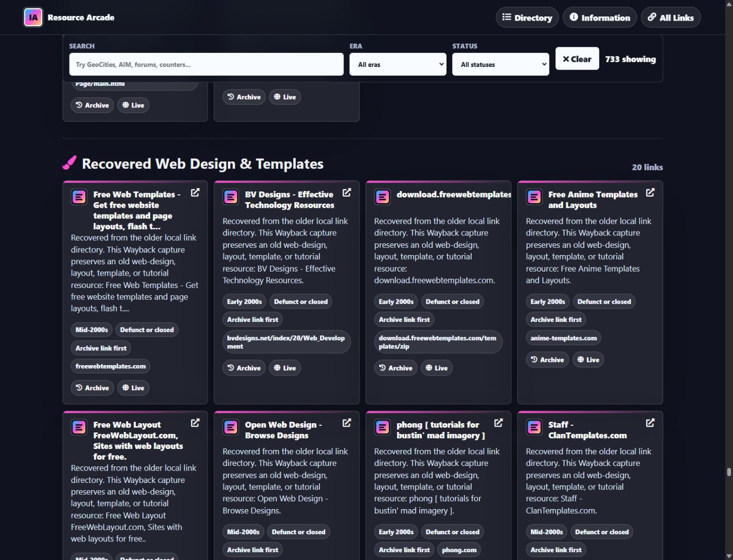The width and height of the screenshot is (733, 560).
Task: Click the anime-templates.com domain tag
Action: coord(564,338)
